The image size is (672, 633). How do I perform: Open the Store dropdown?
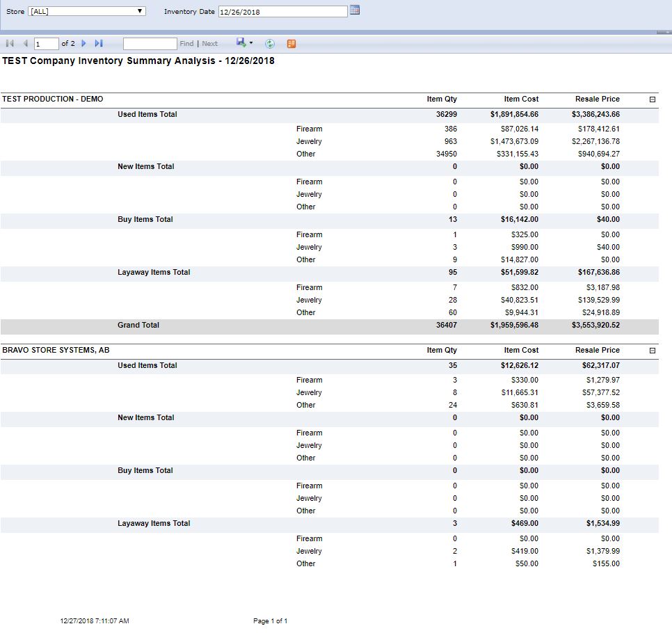point(87,12)
